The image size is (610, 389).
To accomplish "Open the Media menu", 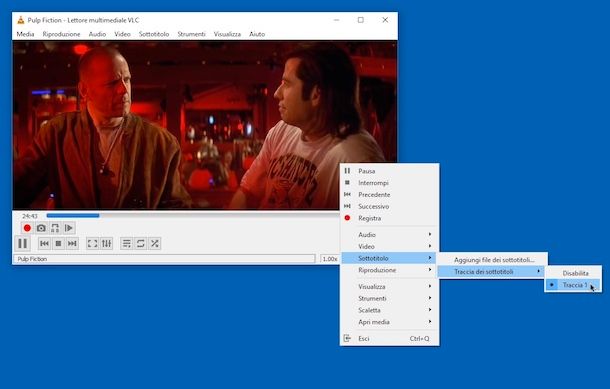I will coord(25,34).
